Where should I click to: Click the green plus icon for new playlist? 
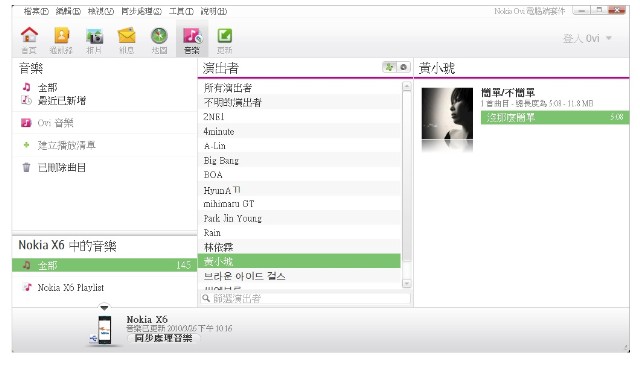coord(27,145)
